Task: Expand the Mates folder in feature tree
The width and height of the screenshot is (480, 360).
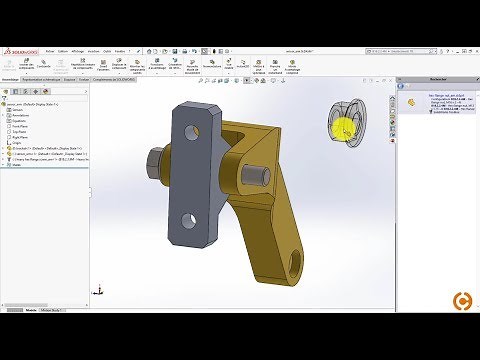Action: point(3,165)
